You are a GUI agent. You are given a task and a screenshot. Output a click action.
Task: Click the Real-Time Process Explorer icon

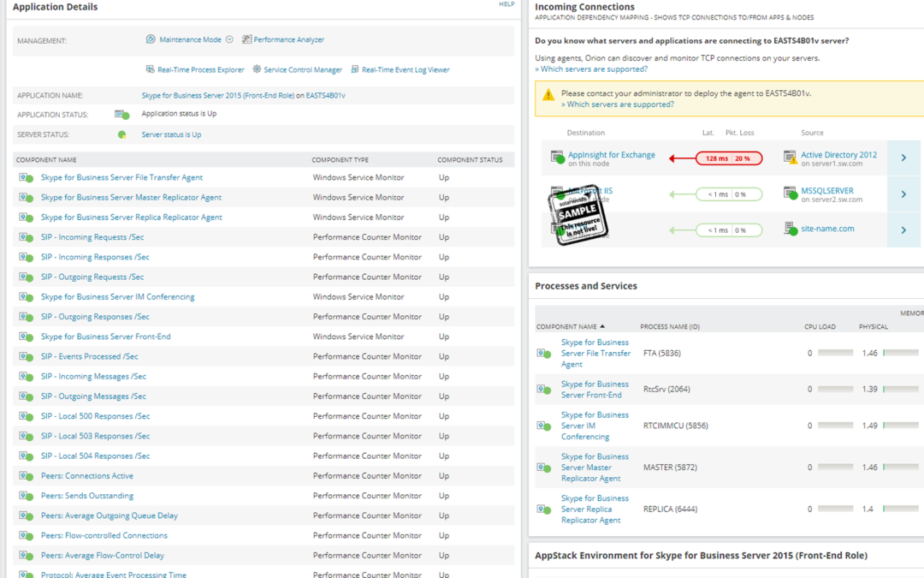point(151,69)
